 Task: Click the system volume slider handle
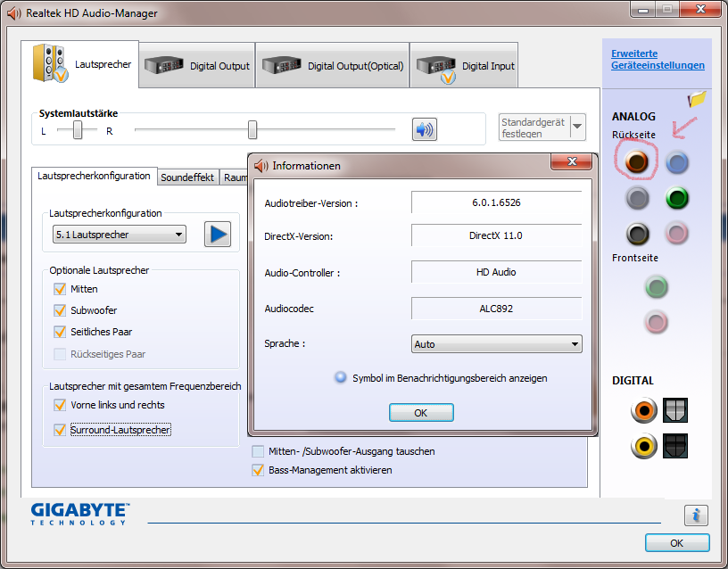pos(252,129)
